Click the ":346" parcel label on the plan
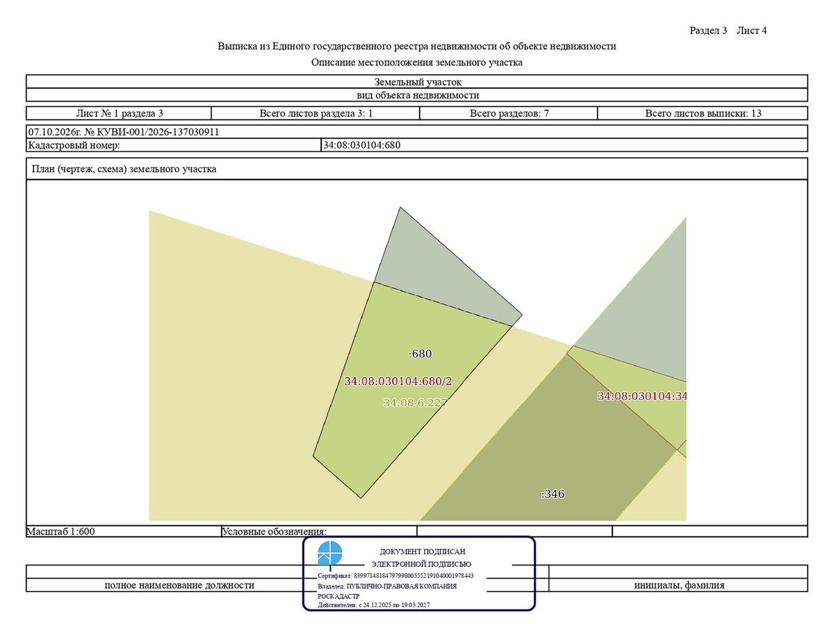This screenshot has height=644, width=834. click(x=553, y=495)
